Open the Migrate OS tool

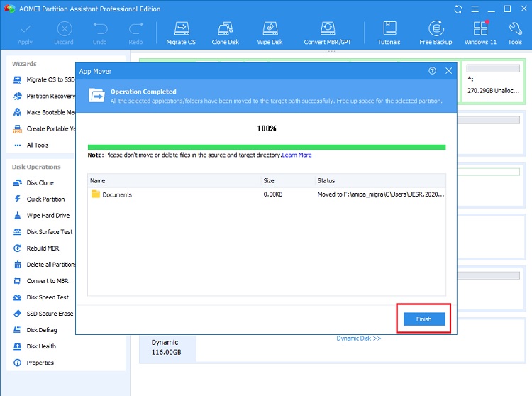click(x=181, y=33)
